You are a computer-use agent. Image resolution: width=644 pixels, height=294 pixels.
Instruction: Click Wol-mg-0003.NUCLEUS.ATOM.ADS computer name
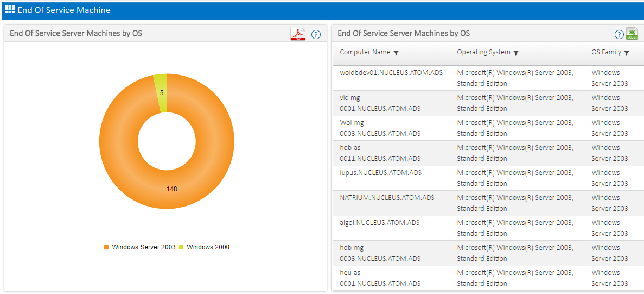(380, 128)
